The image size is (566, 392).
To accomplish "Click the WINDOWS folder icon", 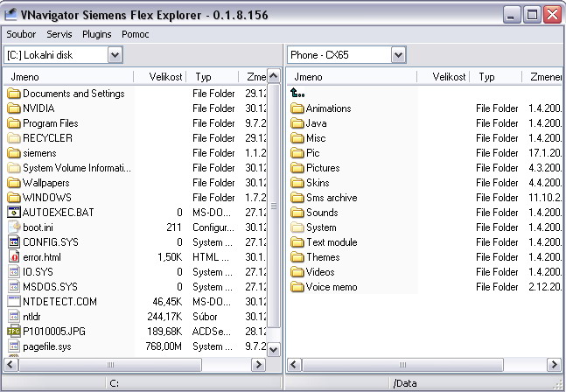I will click(x=14, y=198).
